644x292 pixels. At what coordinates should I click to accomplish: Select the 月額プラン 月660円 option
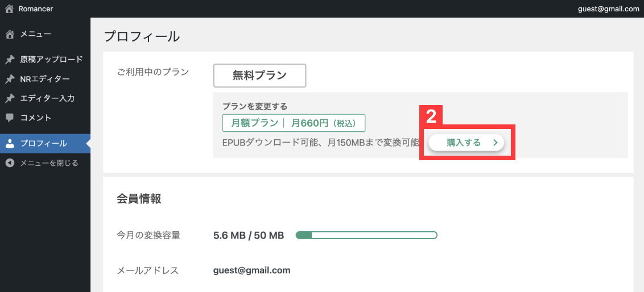pyautogui.click(x=294, y=123)
